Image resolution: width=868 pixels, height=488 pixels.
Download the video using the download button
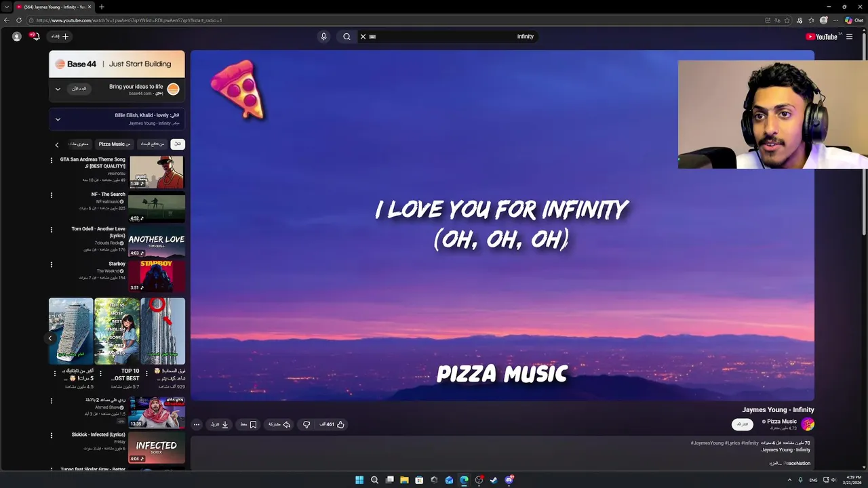(x=219, y=424)
